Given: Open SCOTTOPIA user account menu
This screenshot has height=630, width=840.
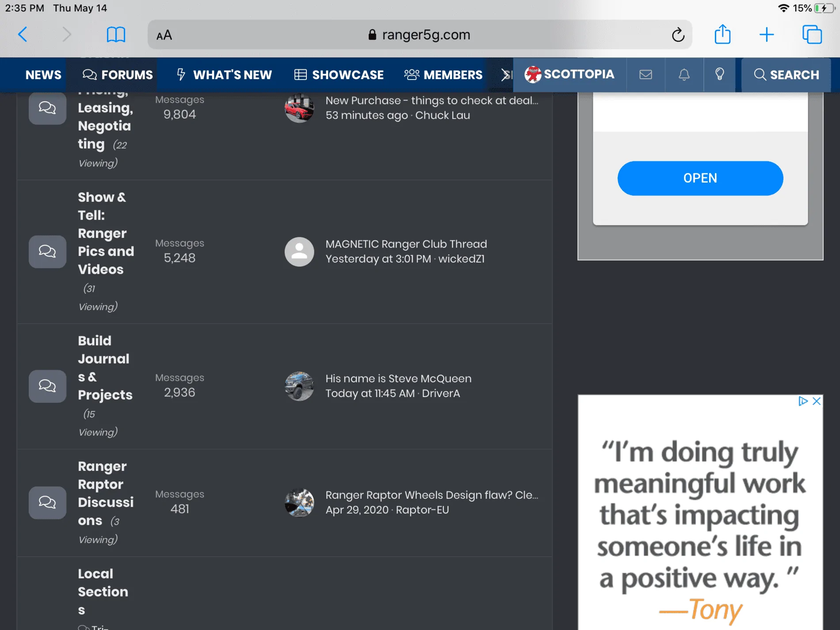Looking at the screenshot, I should click(x=569, y=74).
